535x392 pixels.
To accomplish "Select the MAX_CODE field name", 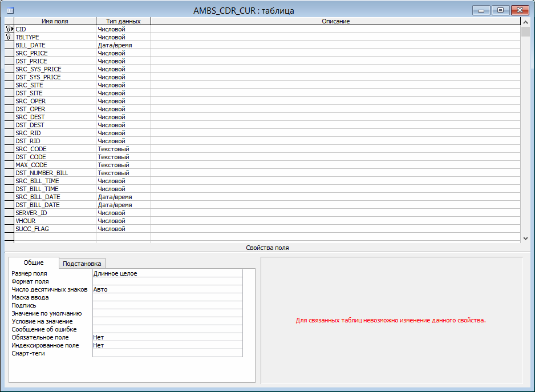I will [x=31, y=165].
